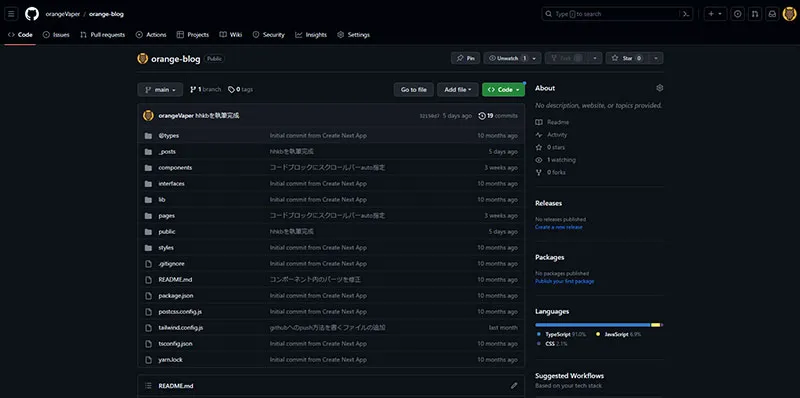Image resolution: width=800 pixels, height=398 pixels.
Task: Click the README edit pencil icon
Action: tap(514, 386)
